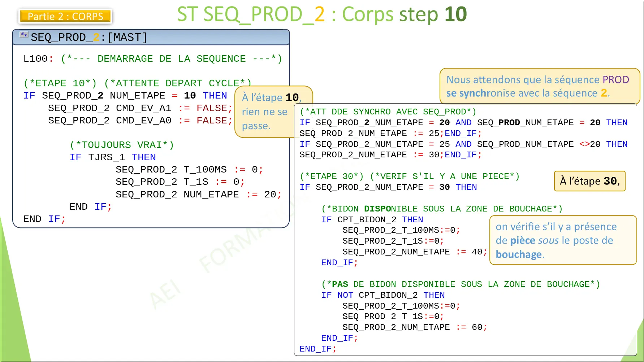Click the NUM_ETAPE := 60 assignment line
This screenshot has width=644, height=362.
click(x=414, y=327)
